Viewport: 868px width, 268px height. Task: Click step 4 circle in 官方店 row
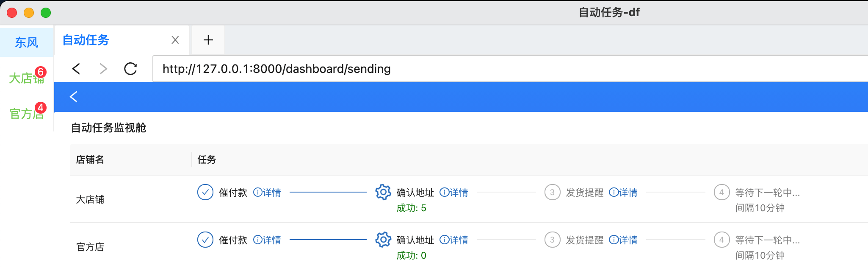click(721, 240)
